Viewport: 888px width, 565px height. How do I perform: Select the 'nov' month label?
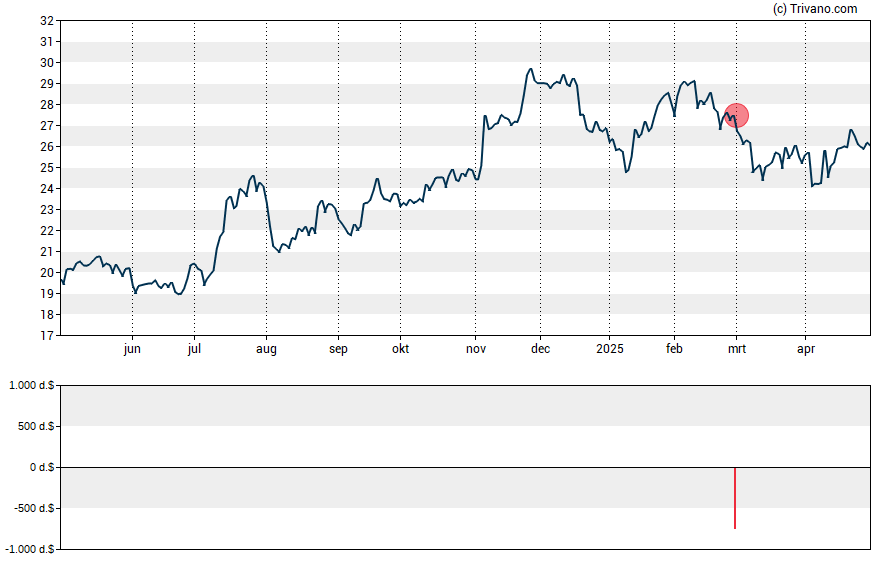[x=476, y=349]
